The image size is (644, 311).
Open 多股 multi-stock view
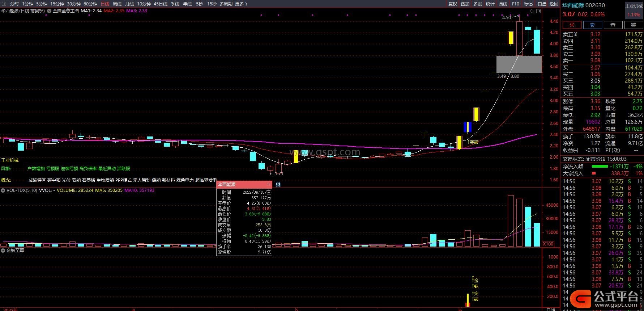click(x=478, y=4)
